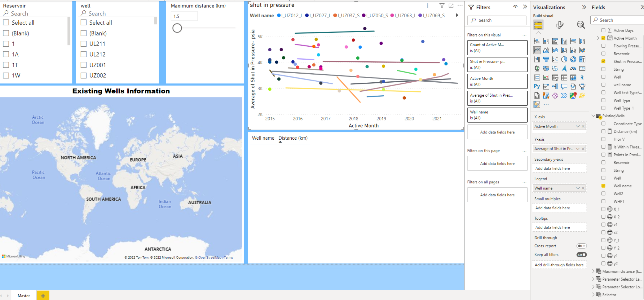Screen dimensions: 644x300
Task: Toggle Keep all filters switch
Action: (581, 255)
